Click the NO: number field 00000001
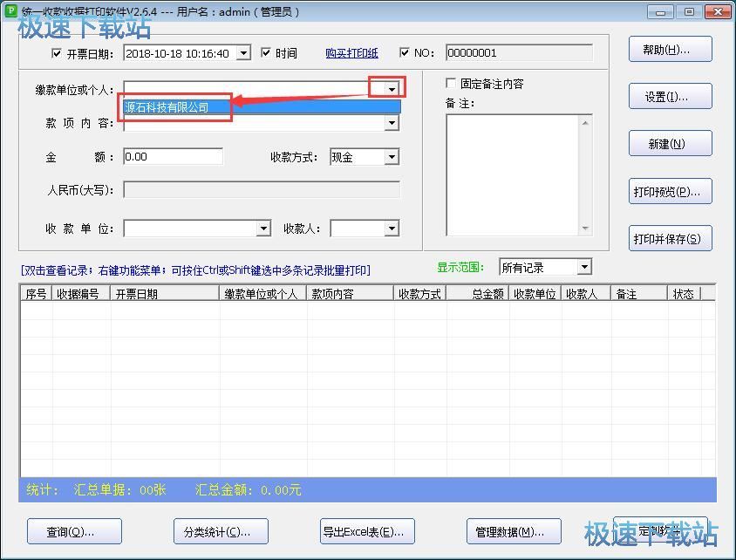Viewport: 736px width, 560px height. click(x=519, y=52)
